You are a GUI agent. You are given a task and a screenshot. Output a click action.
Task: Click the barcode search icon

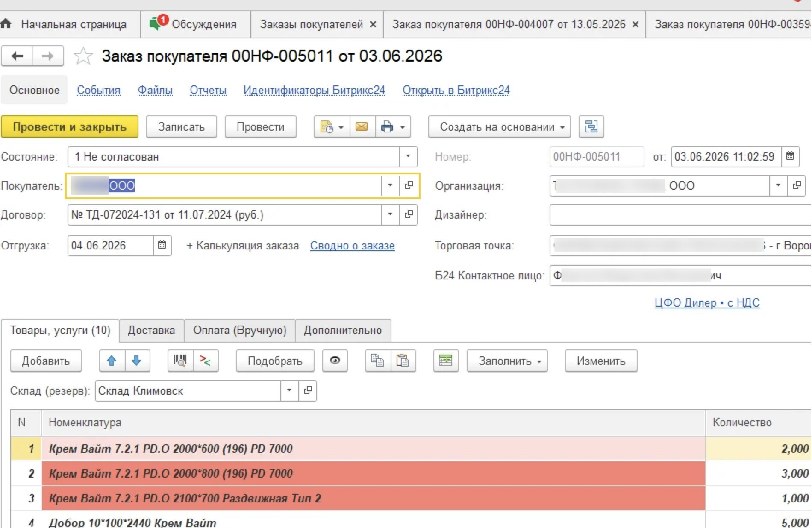tap(180, 361)
